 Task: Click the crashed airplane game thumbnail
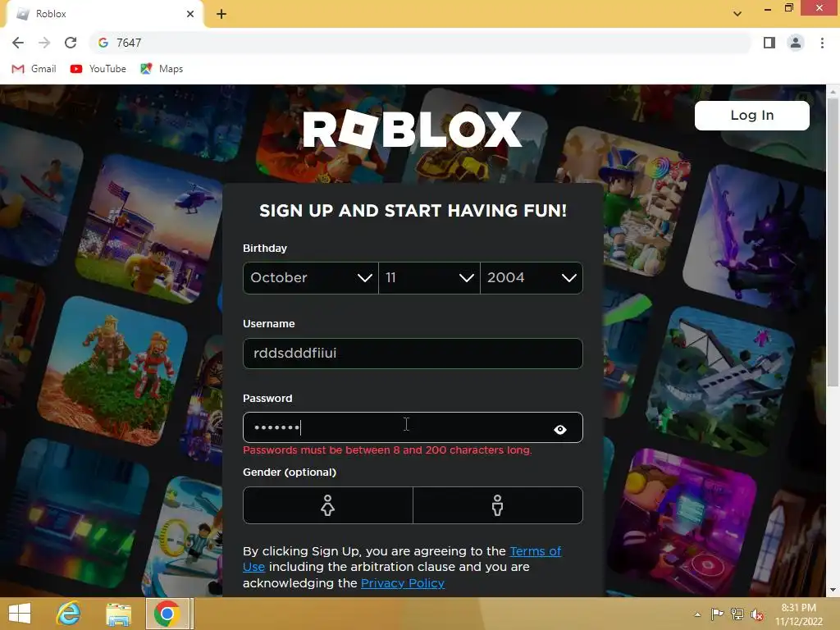(720, 381)
